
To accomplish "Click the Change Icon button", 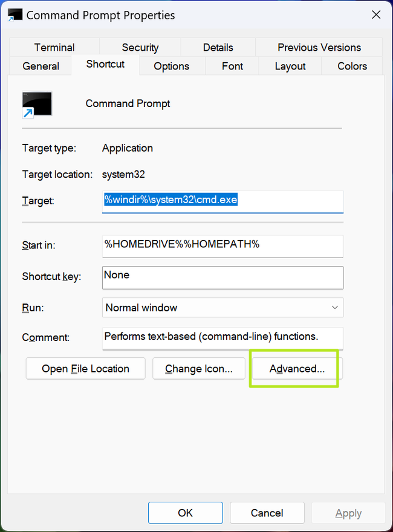I will tap(199, 368).
